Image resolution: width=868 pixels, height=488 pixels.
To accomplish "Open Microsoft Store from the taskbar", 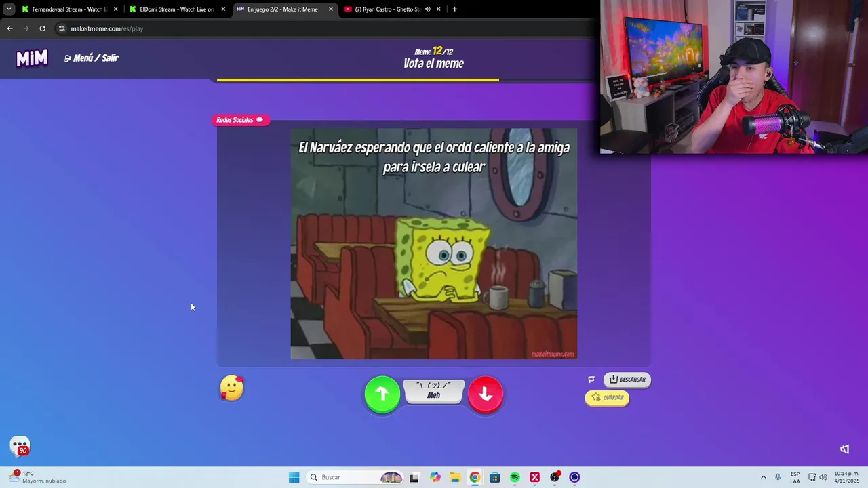I will (494, 477).
